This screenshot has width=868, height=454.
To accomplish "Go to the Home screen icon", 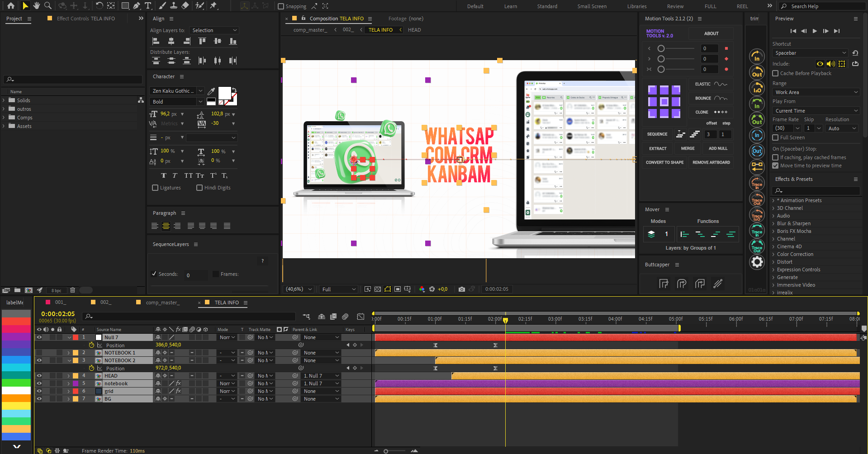I will pos(11,6).
